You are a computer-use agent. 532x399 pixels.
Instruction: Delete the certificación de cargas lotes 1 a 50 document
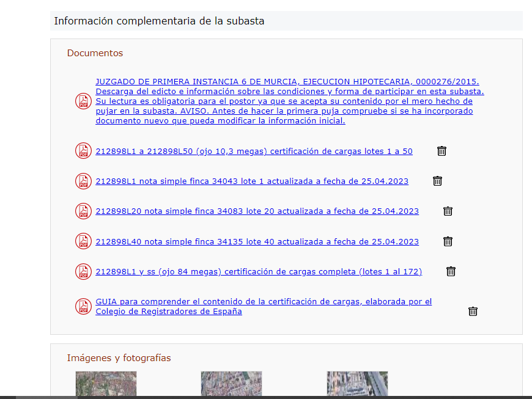coord(441,151)
